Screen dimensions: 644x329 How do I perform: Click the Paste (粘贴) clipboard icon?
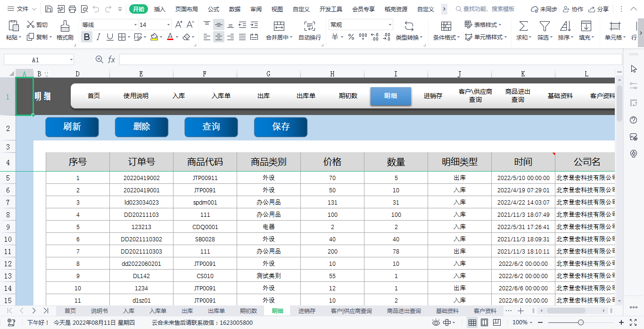coord(14,26)
